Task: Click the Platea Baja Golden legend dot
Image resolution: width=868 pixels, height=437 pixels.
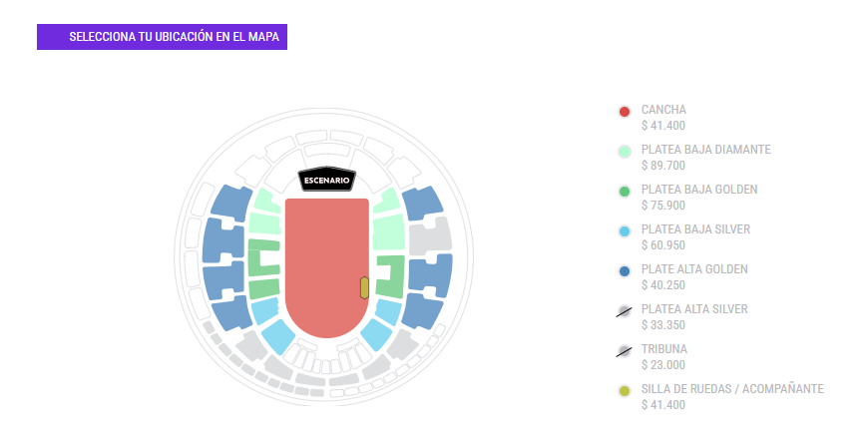Action: (625, 192)
